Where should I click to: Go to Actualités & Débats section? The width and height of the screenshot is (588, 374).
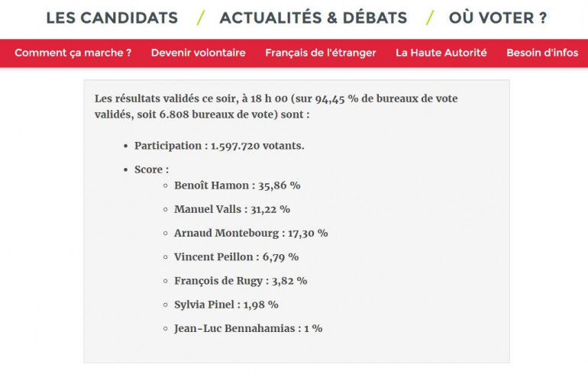point(313,18)
